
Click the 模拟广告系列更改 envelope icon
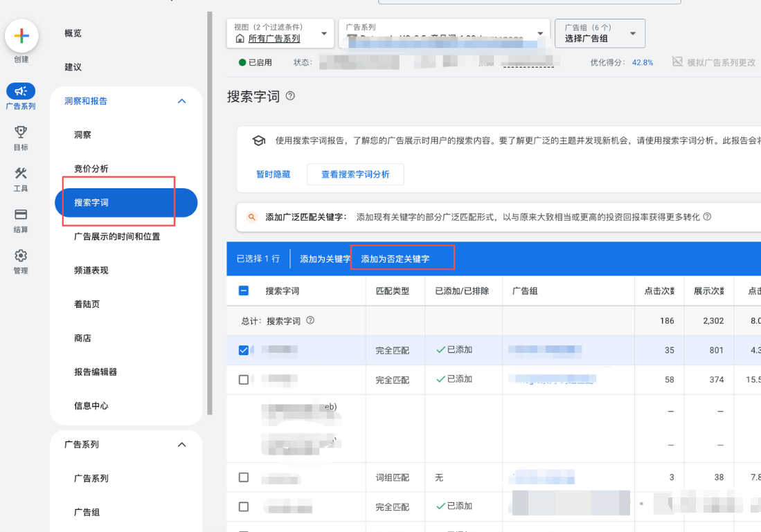677,60
